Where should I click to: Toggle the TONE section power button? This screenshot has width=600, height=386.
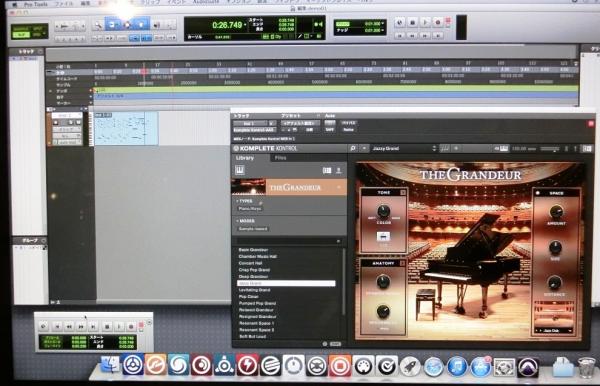[403, 193]
